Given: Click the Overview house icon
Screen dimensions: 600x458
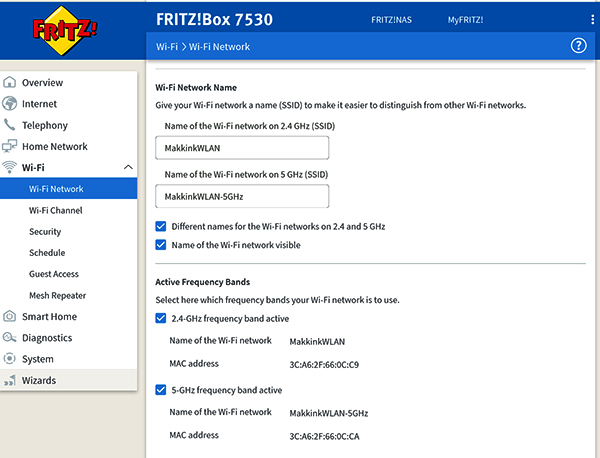Looking at the screenshot, I should pos(10,82).
